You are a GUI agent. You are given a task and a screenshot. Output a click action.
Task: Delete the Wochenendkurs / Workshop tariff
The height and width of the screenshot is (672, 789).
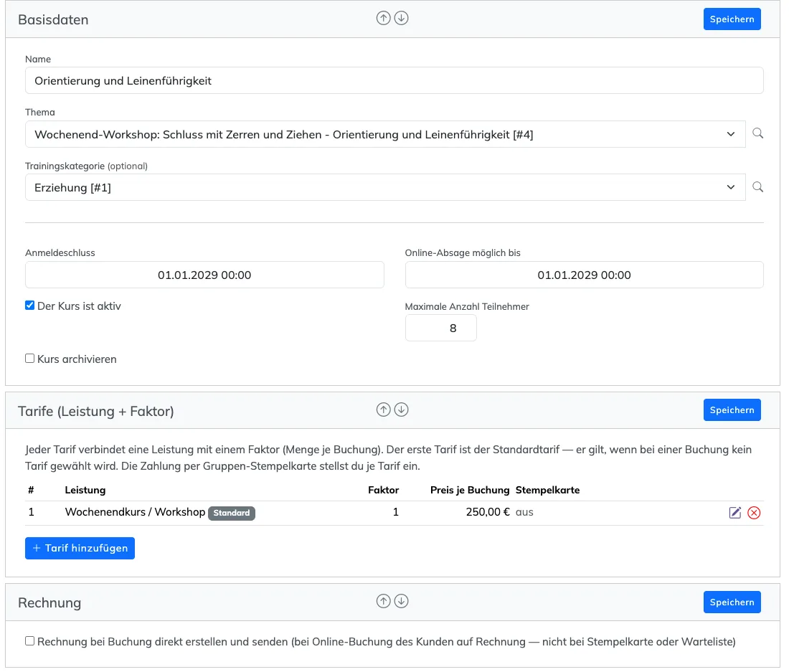[754, 513]
